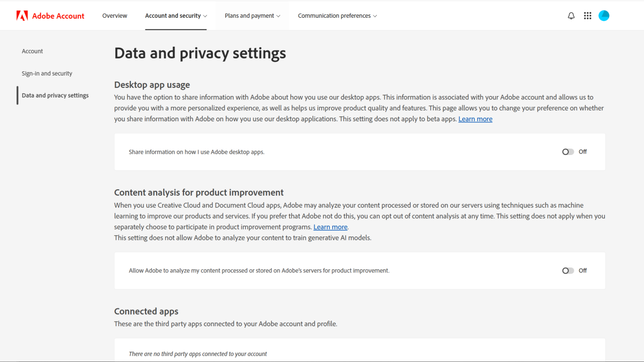Open the apps grid launcher
Screen dimensions: 644x362
coord(588,16)
